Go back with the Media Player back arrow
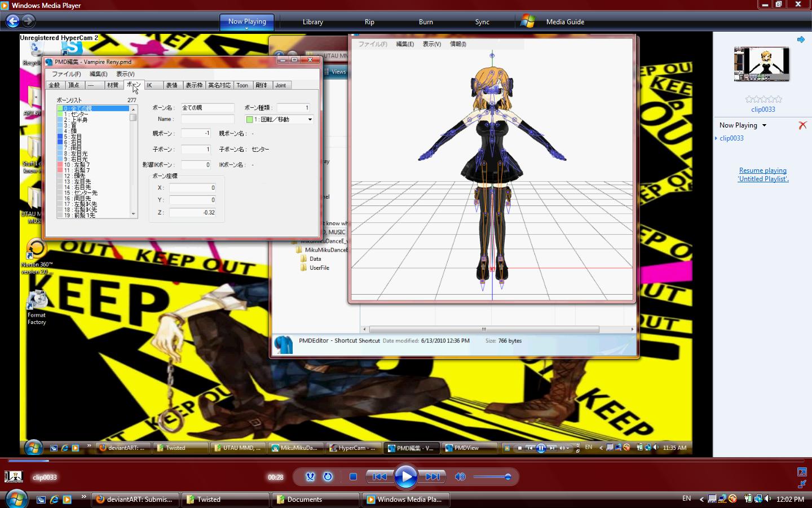 click(12, 21)
